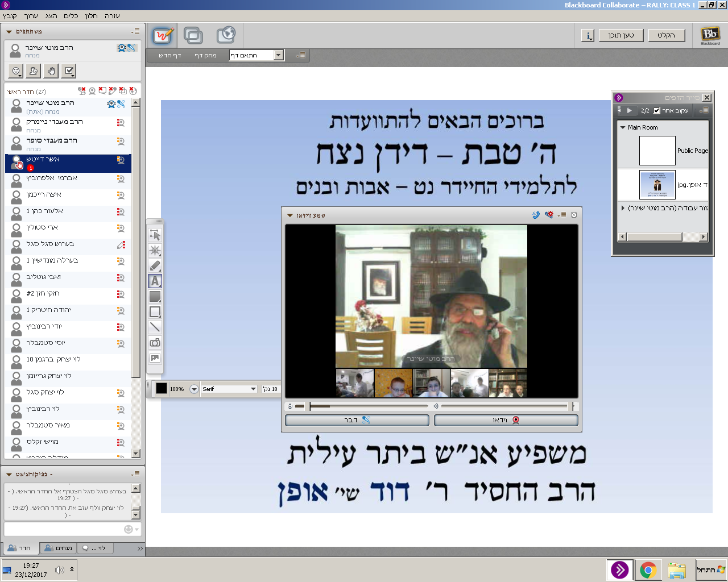This screenshot has height=582, width=728.
Task: Collapse the Main Room tree node
Action: pyautogui.click(x=623, y=127)
